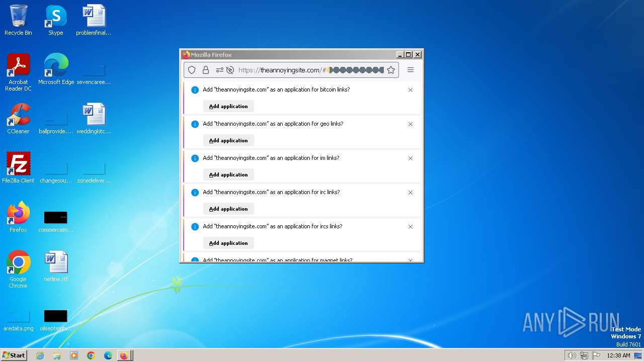The width and height of the screenshot is (644, 362).
Task: Open Edge from the taskbar
Action: [x=108, y=355]
